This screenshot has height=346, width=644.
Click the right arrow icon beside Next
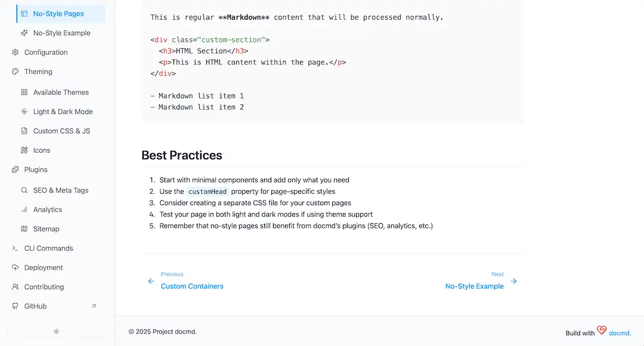tap(513, 281)
